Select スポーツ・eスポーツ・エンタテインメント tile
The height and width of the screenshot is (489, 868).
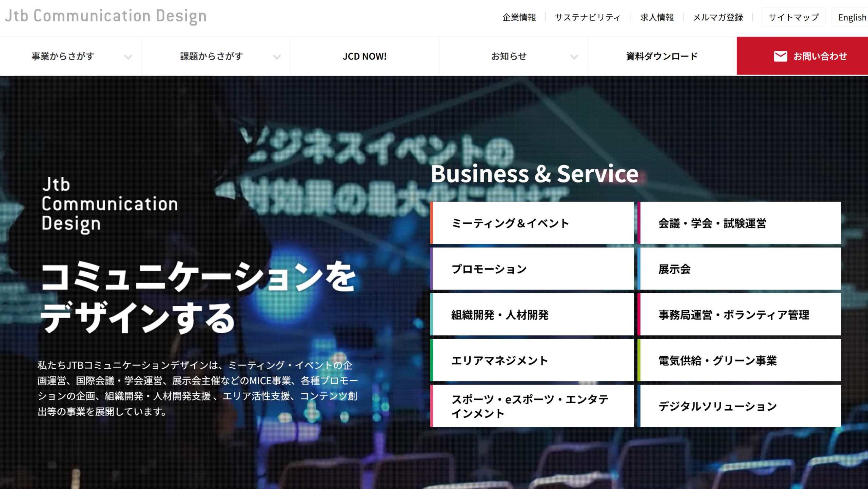(x=532, y=406)
